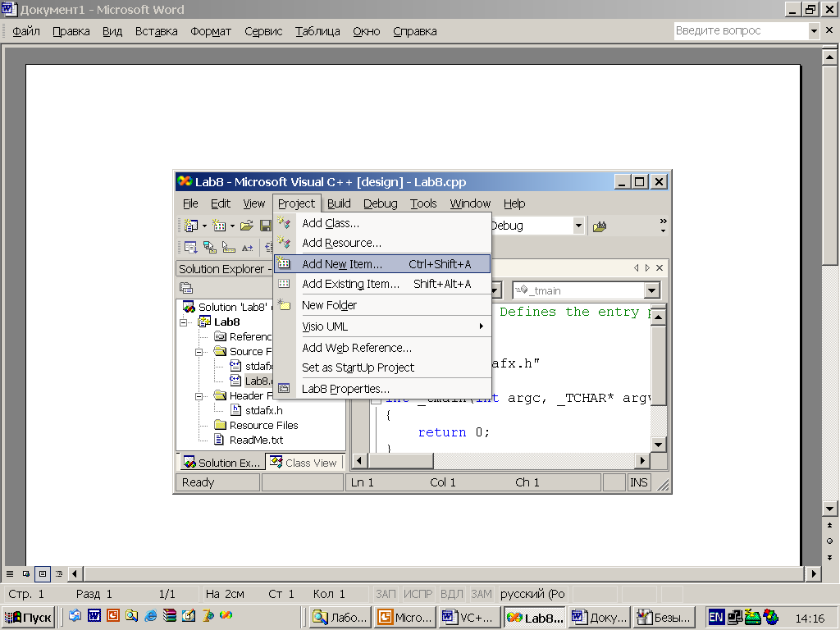Click the Save floppy disk toolbar icon
This screenshot has width=840, height=630.
coord(266,226)
